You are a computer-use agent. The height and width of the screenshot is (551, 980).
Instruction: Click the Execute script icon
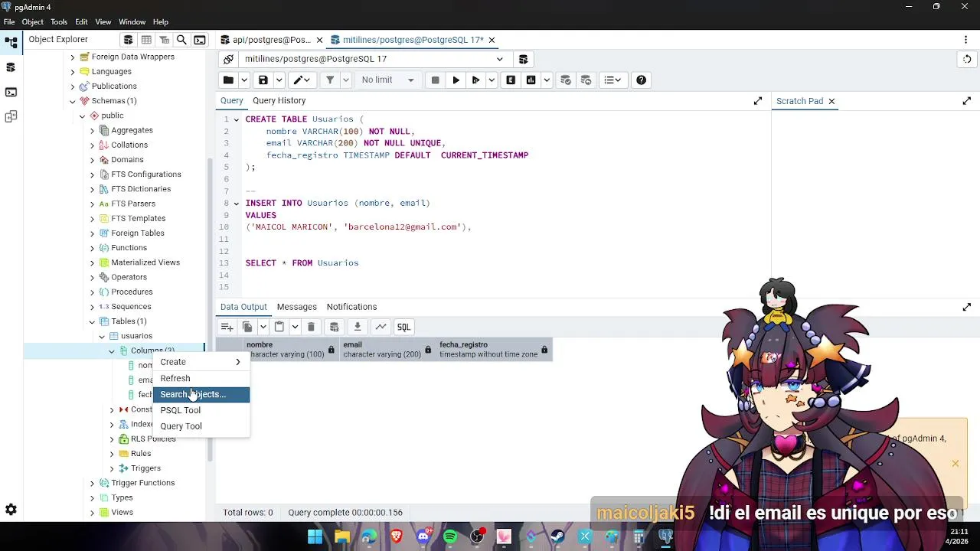pyautogui.click(x=475, y=80)
